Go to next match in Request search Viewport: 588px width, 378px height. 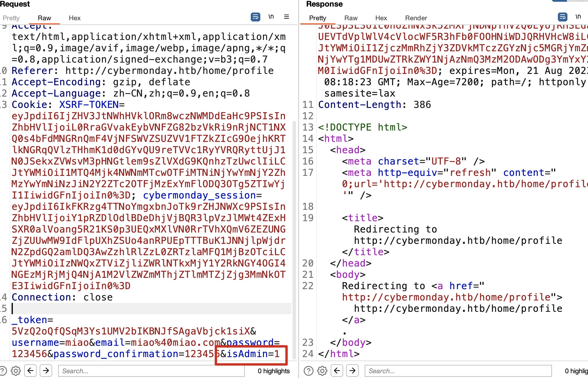click(x=46, y=371)
